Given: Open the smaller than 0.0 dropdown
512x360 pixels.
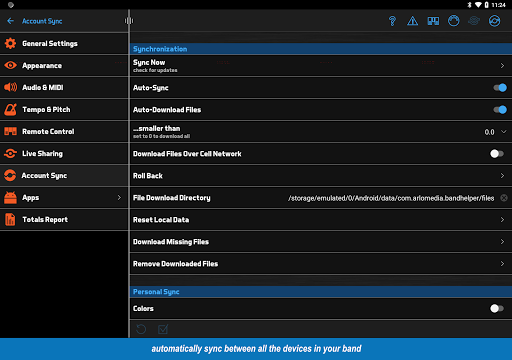Looking at the screenshot, I should [496, 132].
